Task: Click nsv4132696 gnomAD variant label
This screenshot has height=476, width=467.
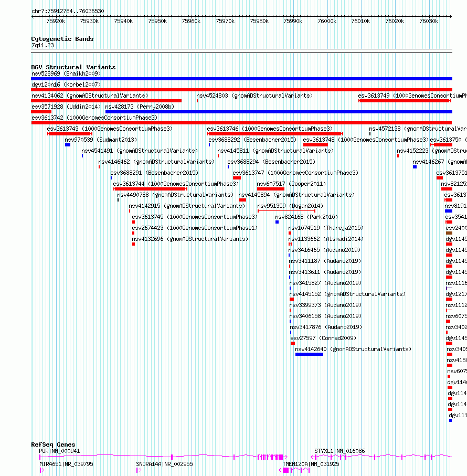Action: pyautogui.click(x=190, y=239)
